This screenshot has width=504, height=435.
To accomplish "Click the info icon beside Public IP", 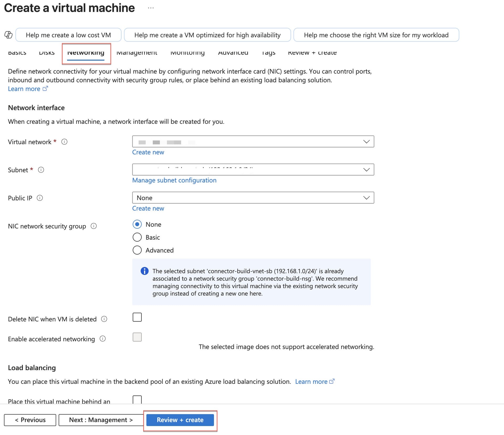I will tap(40, 198).
